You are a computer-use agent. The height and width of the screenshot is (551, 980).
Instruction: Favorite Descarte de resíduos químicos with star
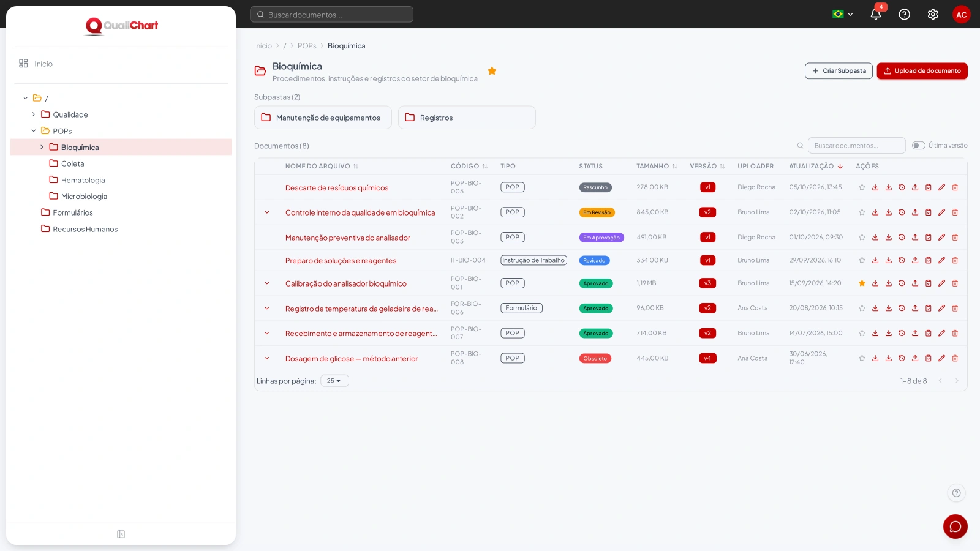[x=862, y=187]
